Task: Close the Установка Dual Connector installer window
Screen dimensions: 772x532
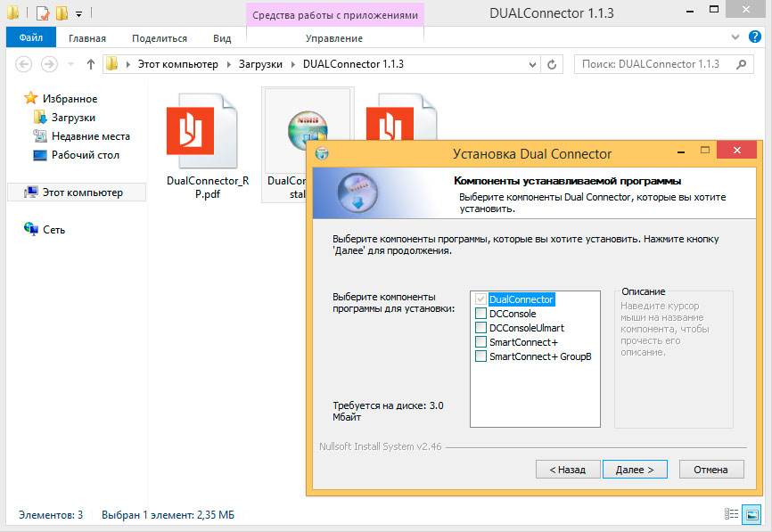Action: (736, 150)
